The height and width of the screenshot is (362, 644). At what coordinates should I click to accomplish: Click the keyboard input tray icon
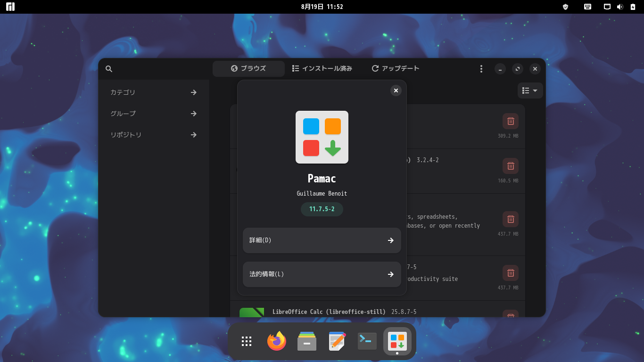(588, 7)
